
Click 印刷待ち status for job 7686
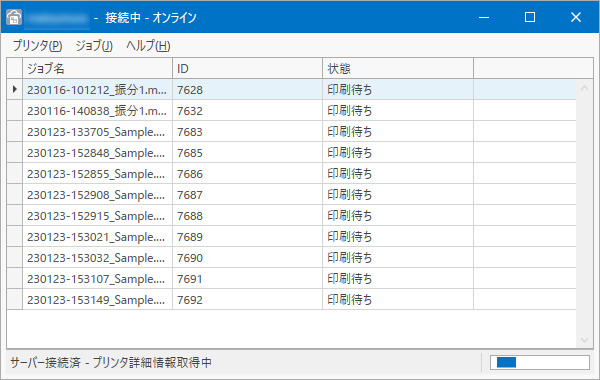point(398,174)
